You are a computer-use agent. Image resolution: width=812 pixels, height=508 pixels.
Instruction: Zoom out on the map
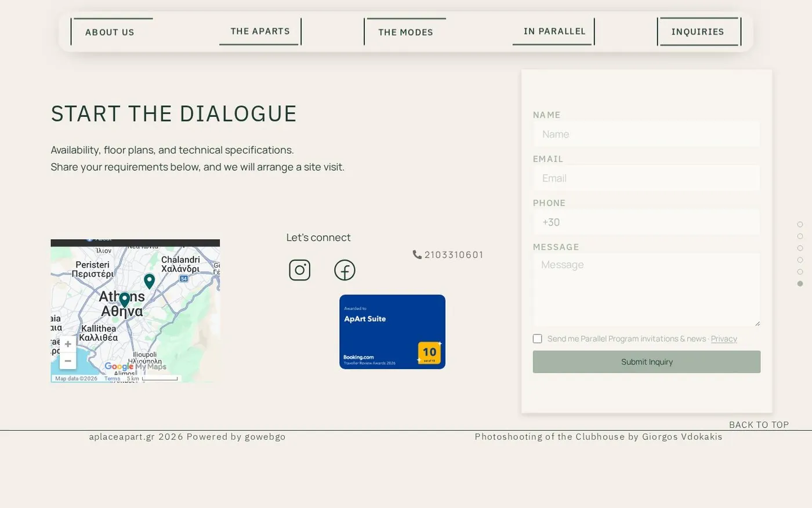pyautogui.click(x=68, y=361)
